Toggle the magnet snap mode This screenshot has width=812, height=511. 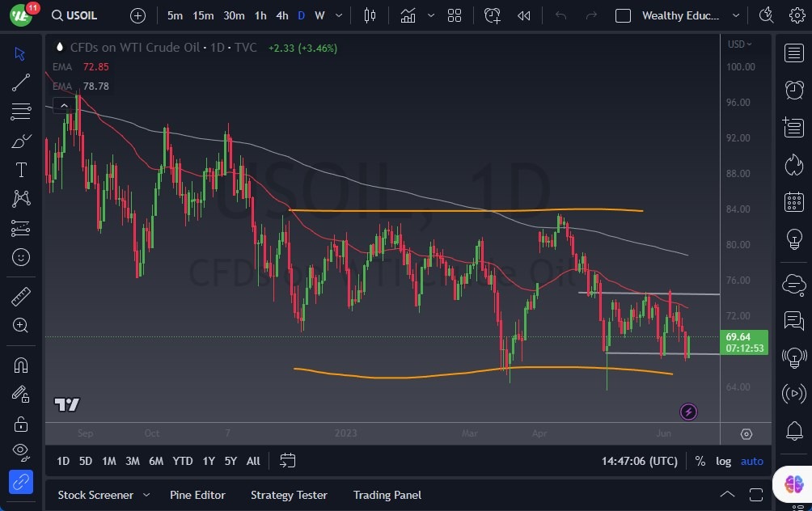click(21, 365)
